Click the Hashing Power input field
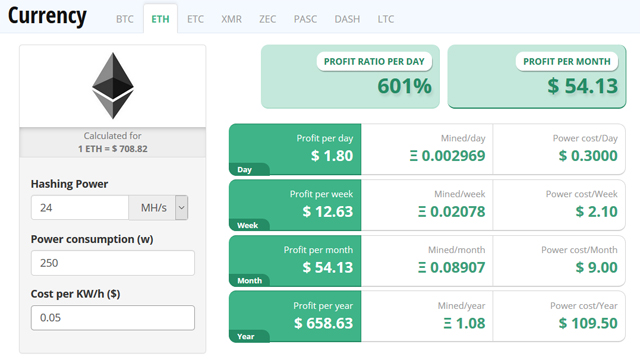The height and width of the screenshot is (360, 640). pos(80,208)
